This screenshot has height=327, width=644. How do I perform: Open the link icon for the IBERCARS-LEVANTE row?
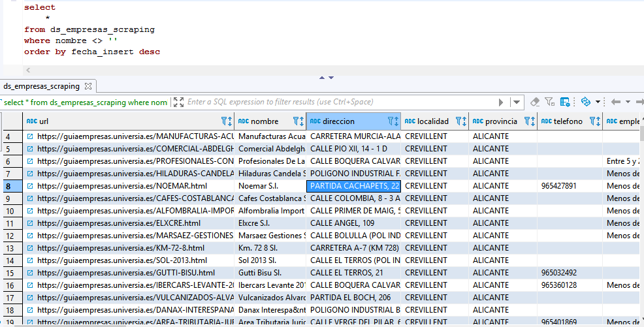[x=30, y=285]
